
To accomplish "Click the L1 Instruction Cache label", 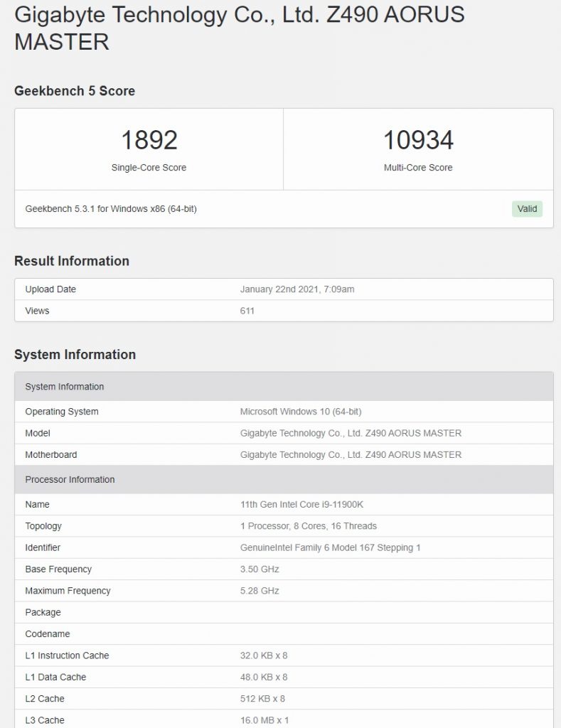I will pos(67,655).
